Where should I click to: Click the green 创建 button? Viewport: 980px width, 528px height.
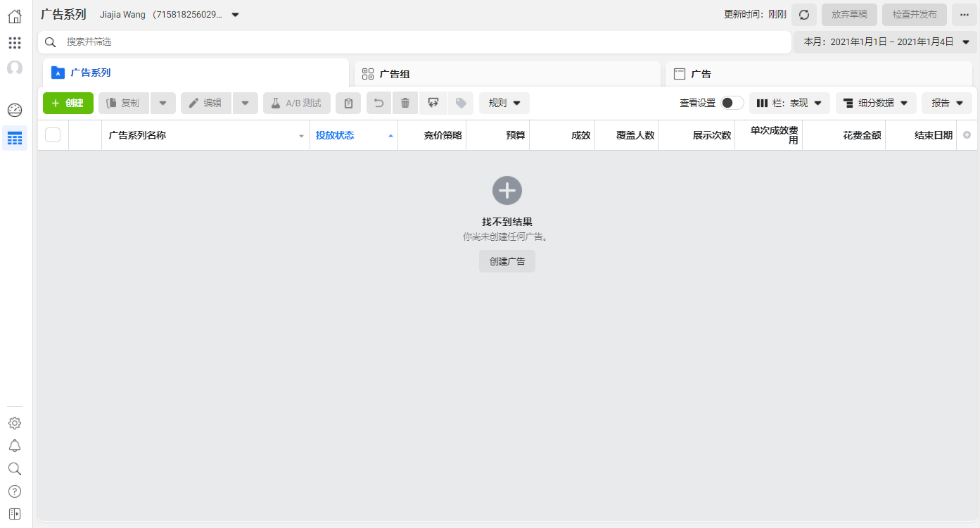pos(68,103)
